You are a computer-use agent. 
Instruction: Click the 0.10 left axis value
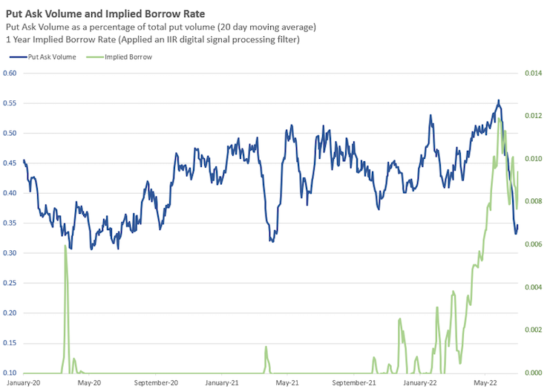tap(10, 373)
